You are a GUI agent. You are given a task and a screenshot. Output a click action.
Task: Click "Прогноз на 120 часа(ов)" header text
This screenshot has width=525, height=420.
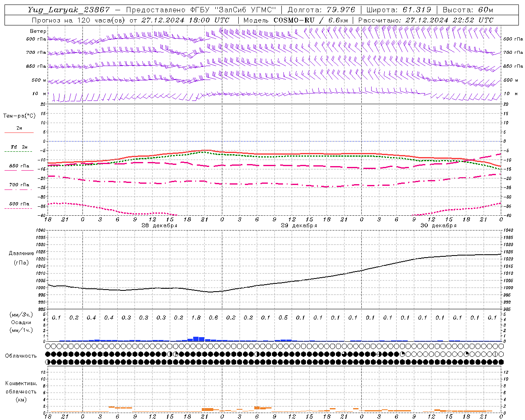point(79,20)
